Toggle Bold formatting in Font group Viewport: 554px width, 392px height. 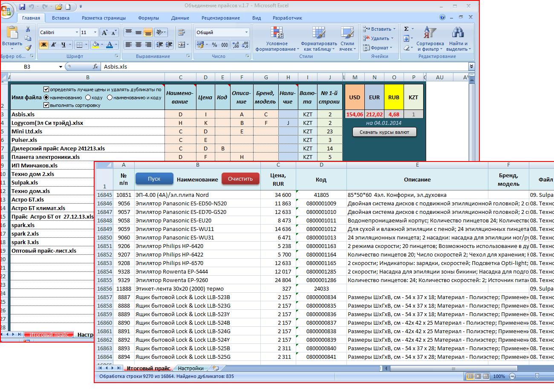43,45
